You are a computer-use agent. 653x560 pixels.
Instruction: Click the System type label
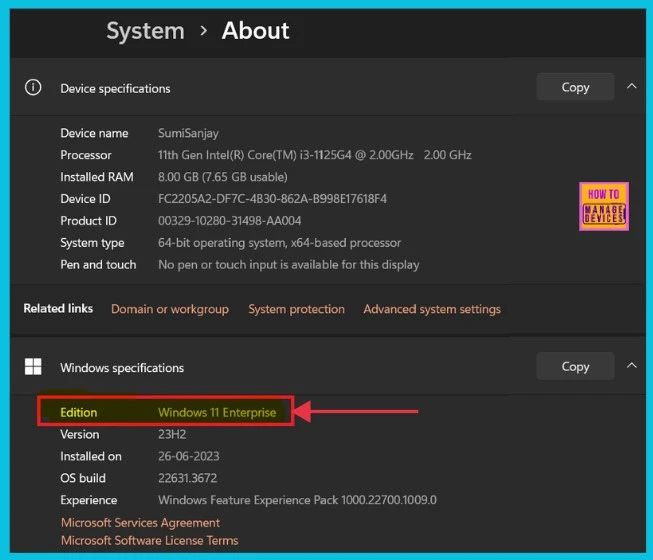[x=92, y=243]
